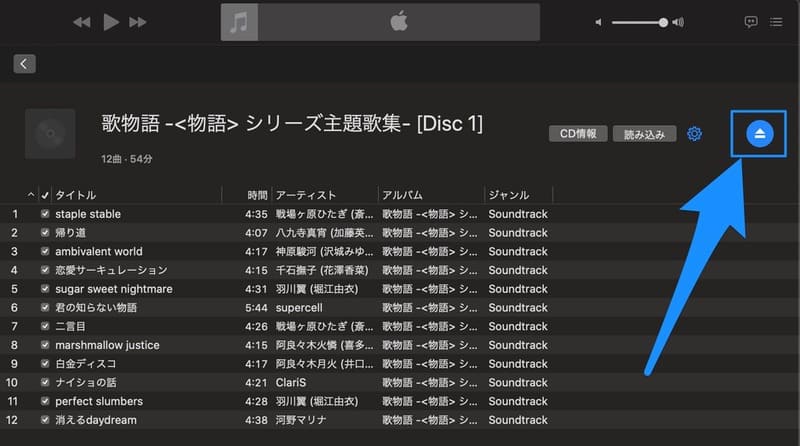Click the ジャンル column header

[510, 195]
